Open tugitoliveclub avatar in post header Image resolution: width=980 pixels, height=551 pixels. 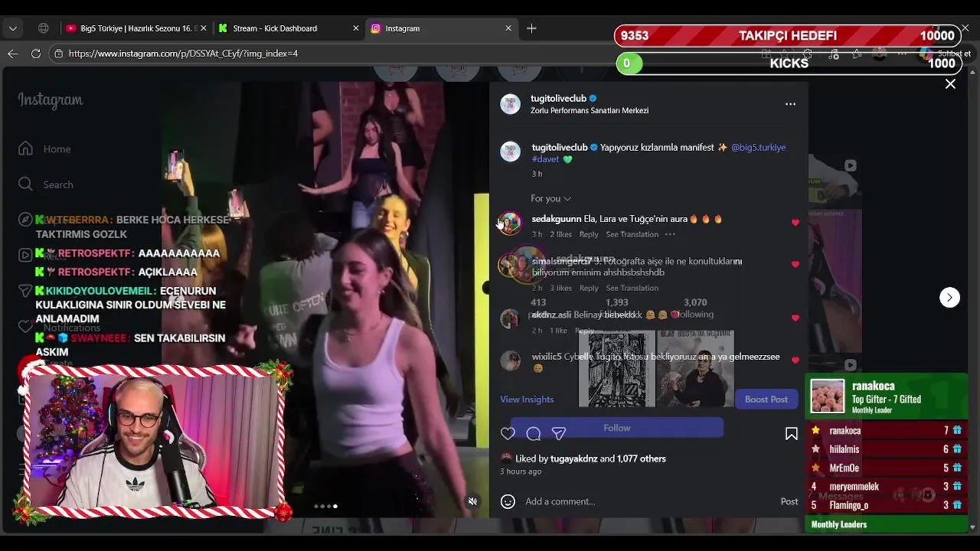[510, 104]
